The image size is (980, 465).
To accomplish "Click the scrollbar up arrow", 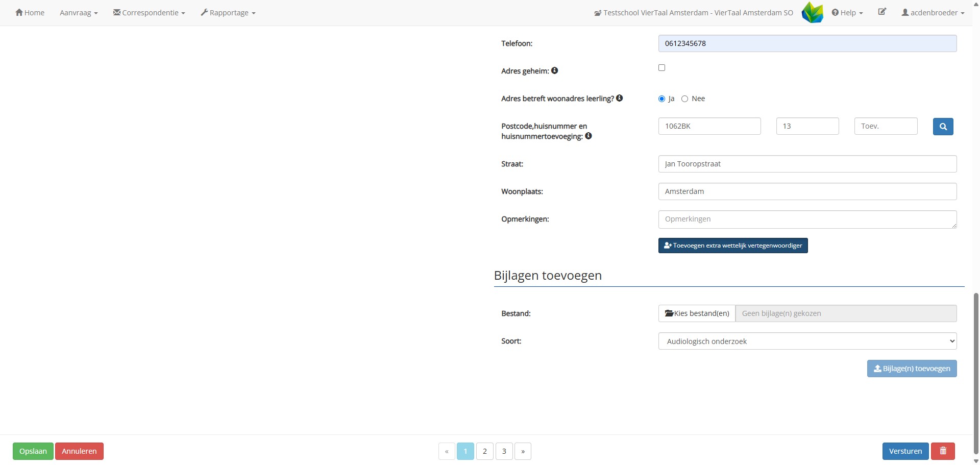I will 976,4.
